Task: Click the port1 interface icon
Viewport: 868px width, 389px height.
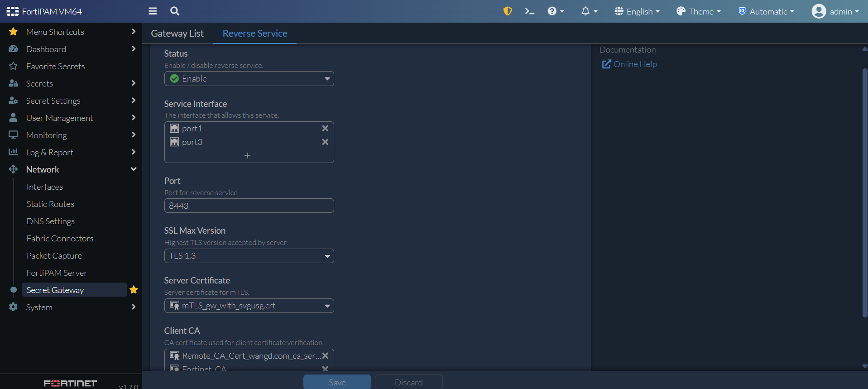Action: coord(174,129)
